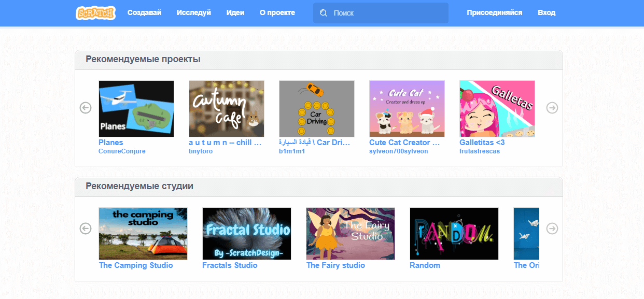
Task: Go to the Идеи page
Action: click(235, 13)
